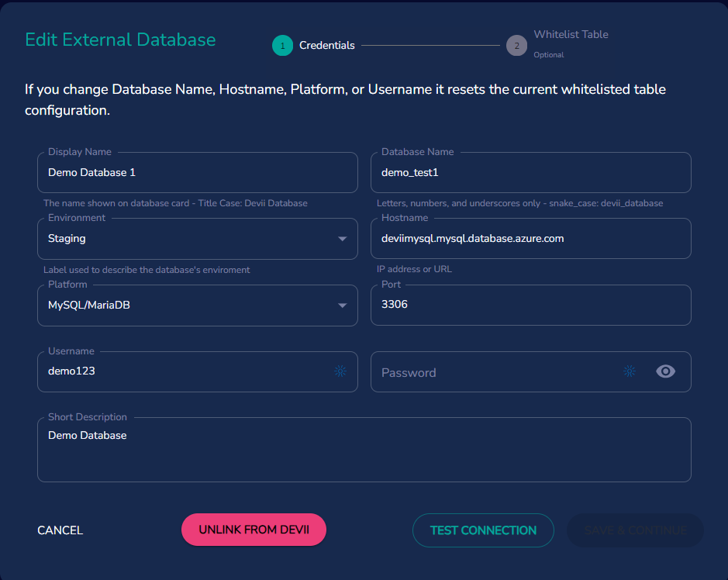Screen dimensions: 728x580
Task: Select the Credentials step
Action: 326,46
